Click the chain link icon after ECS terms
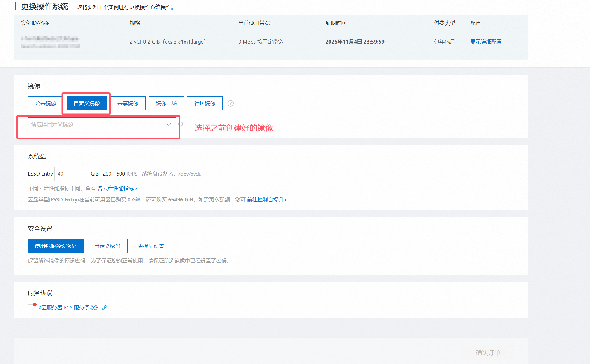Screen dimensions: 590x364 [104, 308]
